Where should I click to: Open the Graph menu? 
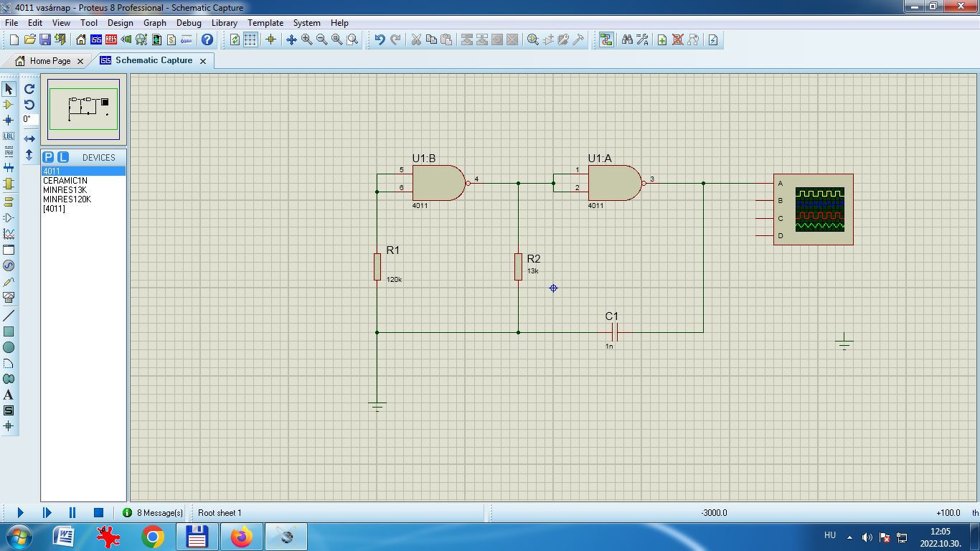[x=155, y=22]
